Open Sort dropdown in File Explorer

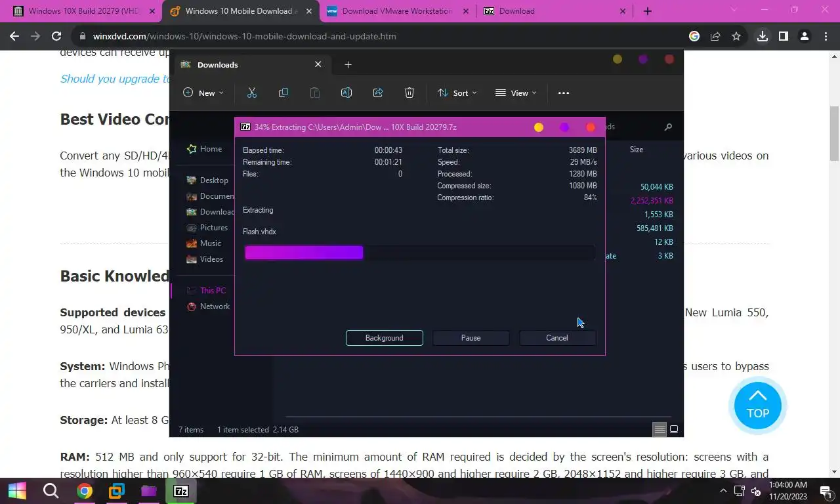click(x=457, y=93)
